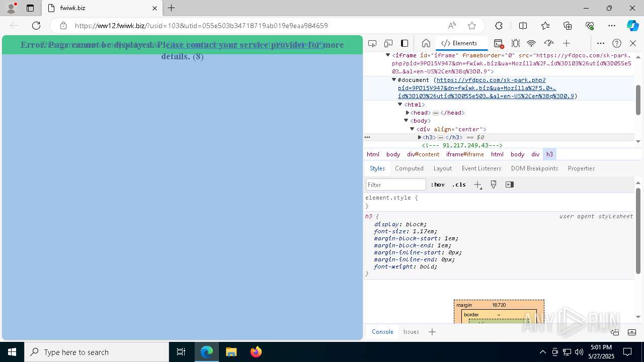The width and height of the screenshot is (644, 362).
Task: Toggle the DevTools activity bar sidebar icon
Action: 405,43
